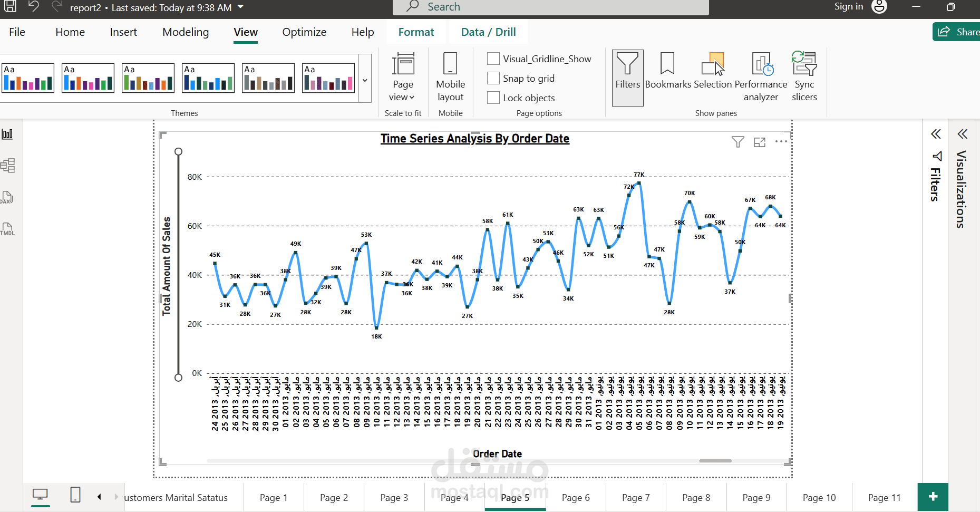The width and height of the screenshot is (980, 512).
Task: Switch to Page 7 tab
Action: pyautogui.click(x=636, y=497)
